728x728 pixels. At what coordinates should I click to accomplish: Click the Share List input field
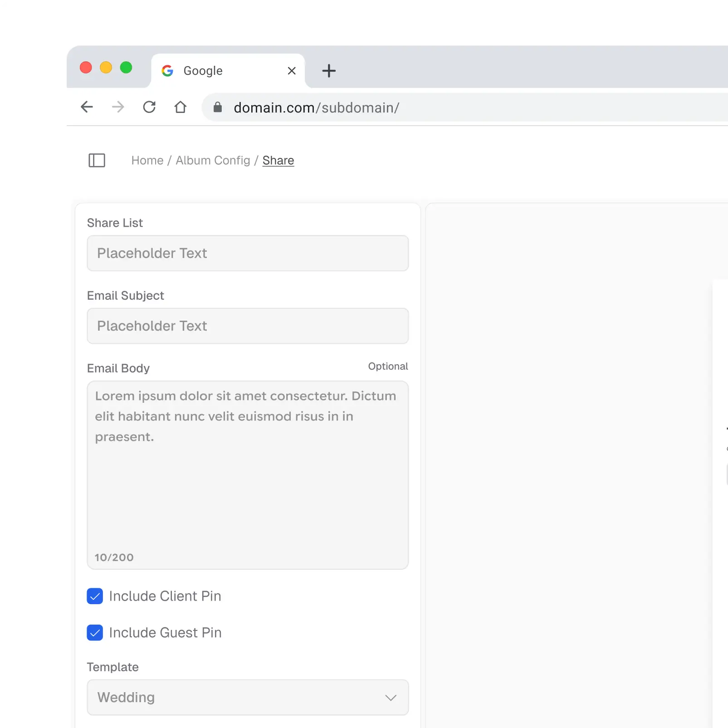pyautogui.click(x=248, y=253)
